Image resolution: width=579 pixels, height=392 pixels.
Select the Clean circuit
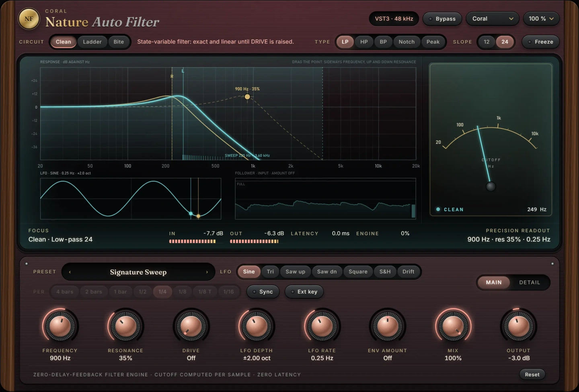click(x=63, y=42)
